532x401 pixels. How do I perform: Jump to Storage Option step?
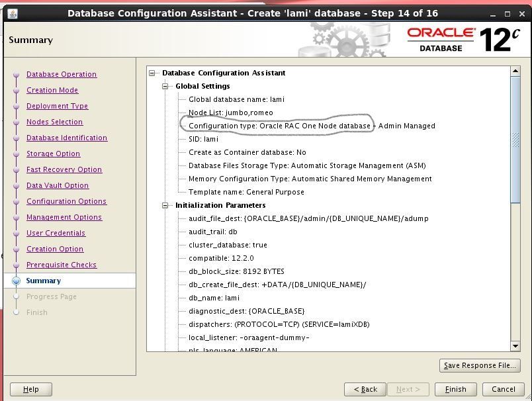[54, 154]
